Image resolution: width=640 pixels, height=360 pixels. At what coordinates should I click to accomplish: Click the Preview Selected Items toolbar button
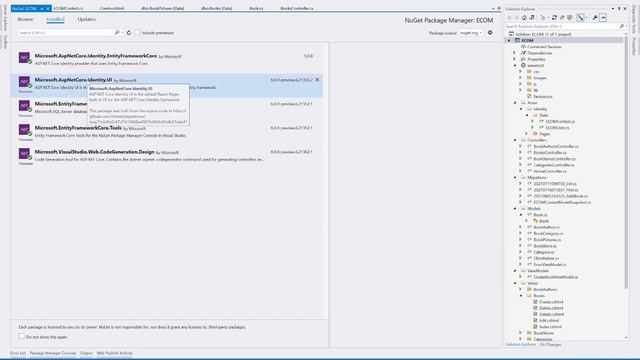point(603,18)
